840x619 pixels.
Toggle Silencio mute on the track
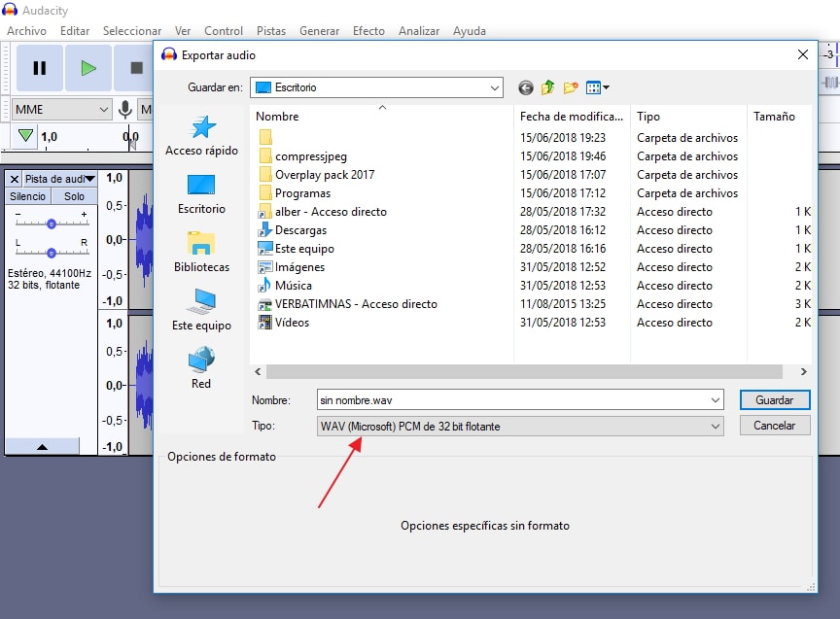[x=28, y=196]
